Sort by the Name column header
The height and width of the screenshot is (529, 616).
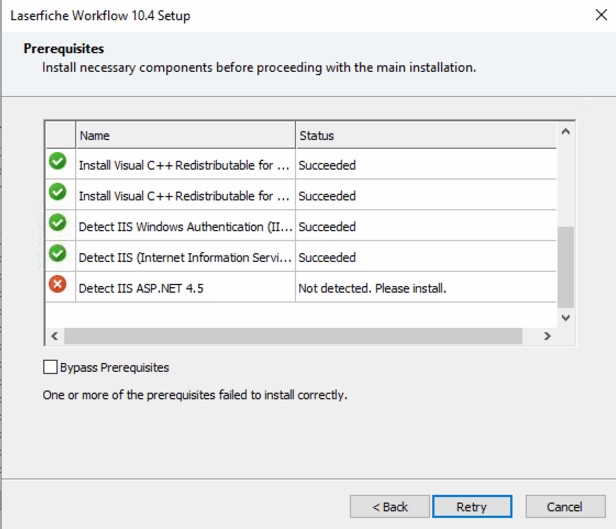pos(185,135)
